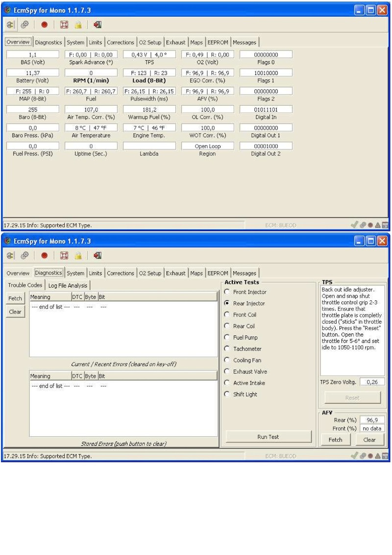Click the red record icon in the Diagnostics window toolbar

tap(44, 256)
